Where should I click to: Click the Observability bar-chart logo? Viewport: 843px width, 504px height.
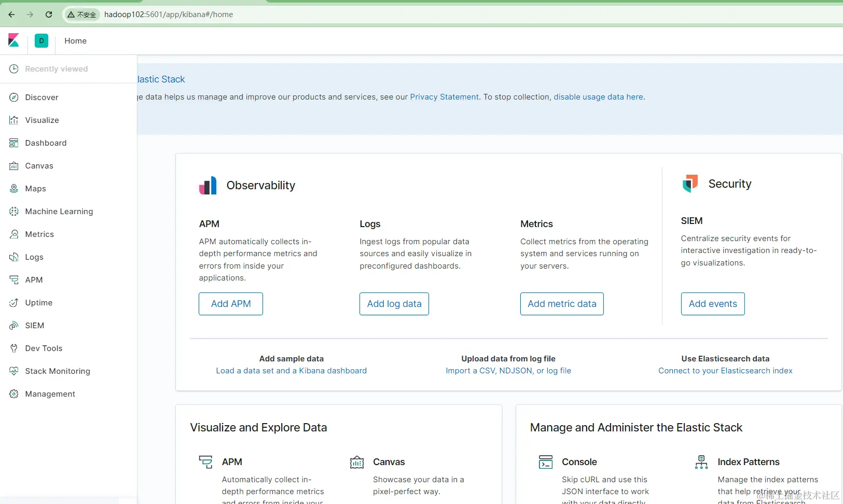coord(208,186)
